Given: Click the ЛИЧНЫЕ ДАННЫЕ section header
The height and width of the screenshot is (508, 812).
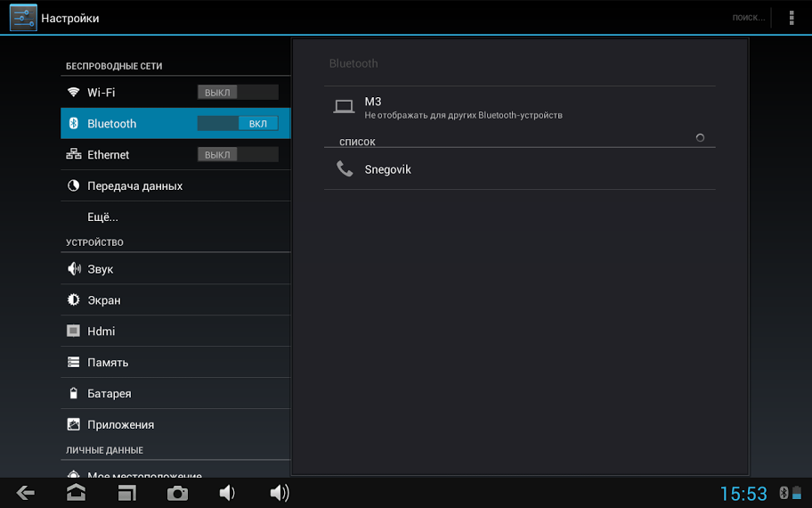Looking at the screenshot, I should (104, 450).
